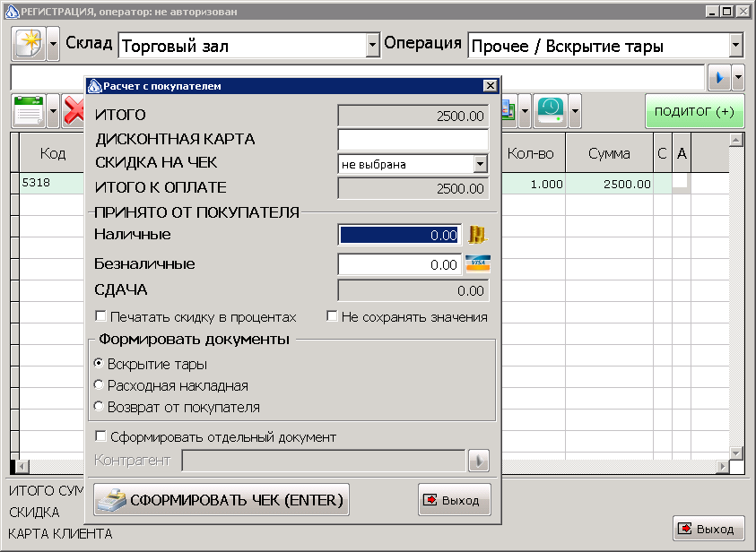This screenshot has height=552, width=756.
Task: Click into the ДИСКОНТНАЯ КАРТА field
Action: click(x=413, y=140)
